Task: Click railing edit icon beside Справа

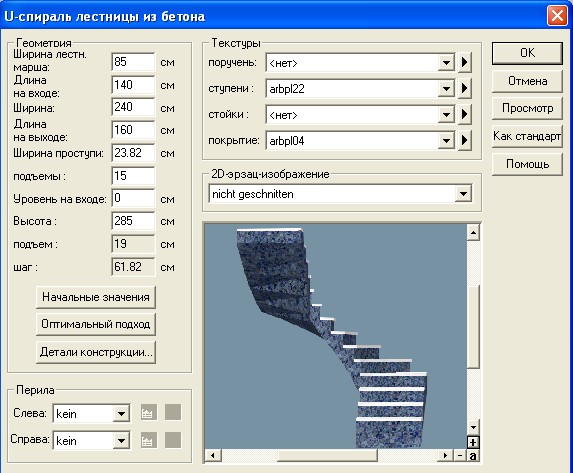Action: [149, 440]
